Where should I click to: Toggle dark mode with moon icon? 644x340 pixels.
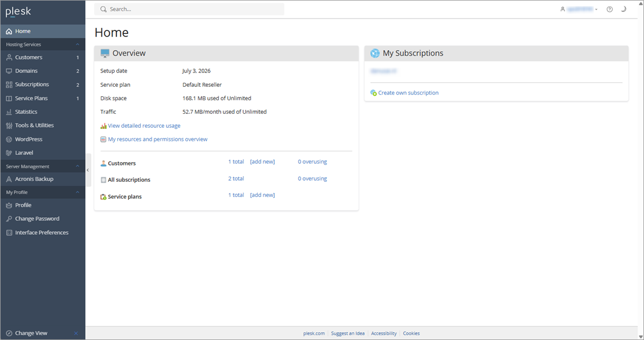624,9
